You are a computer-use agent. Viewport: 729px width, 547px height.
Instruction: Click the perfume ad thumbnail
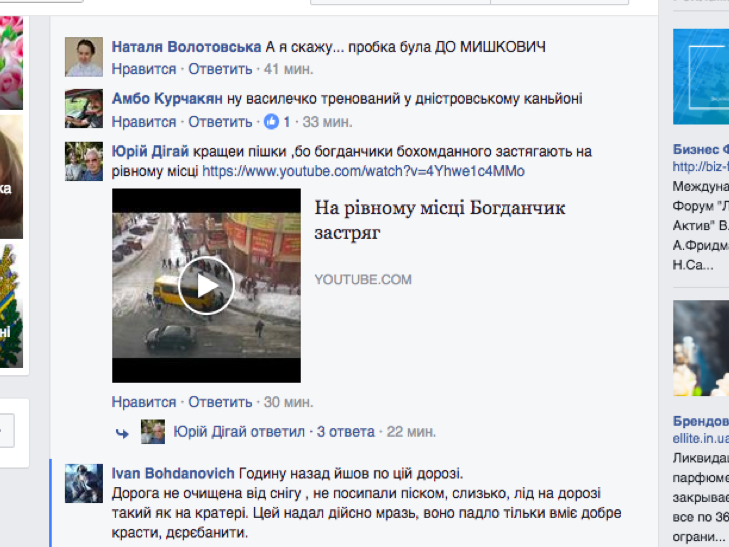click(701, 348)
